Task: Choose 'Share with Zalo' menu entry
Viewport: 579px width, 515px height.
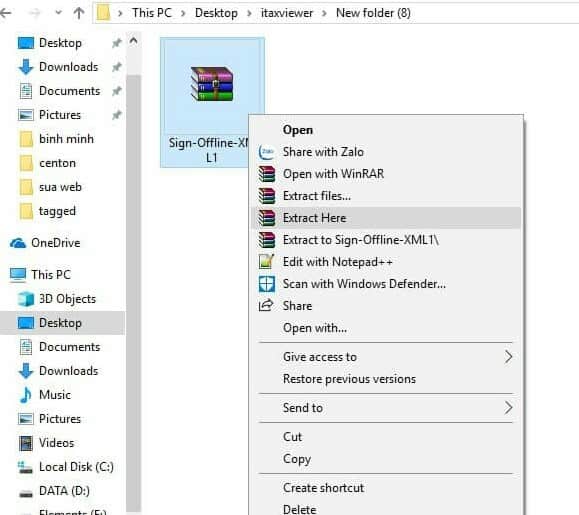Action: pyautogui.click(x=386, y=152)
